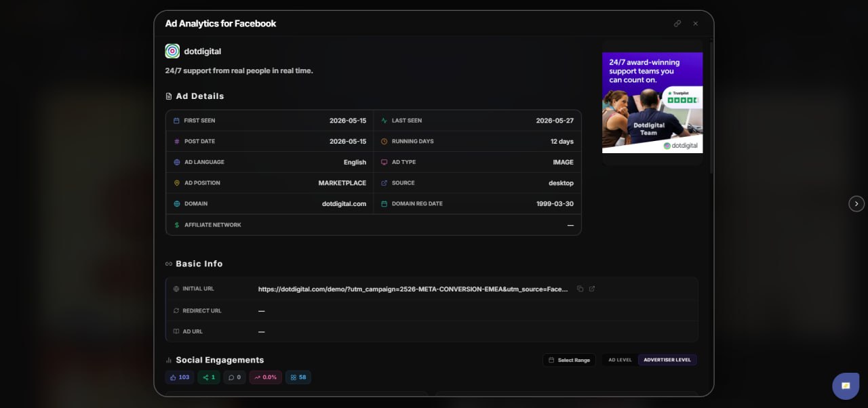Open the ad creative image thumbnail
This screenshot has width=868, height=408.
[x=652, y=103]
